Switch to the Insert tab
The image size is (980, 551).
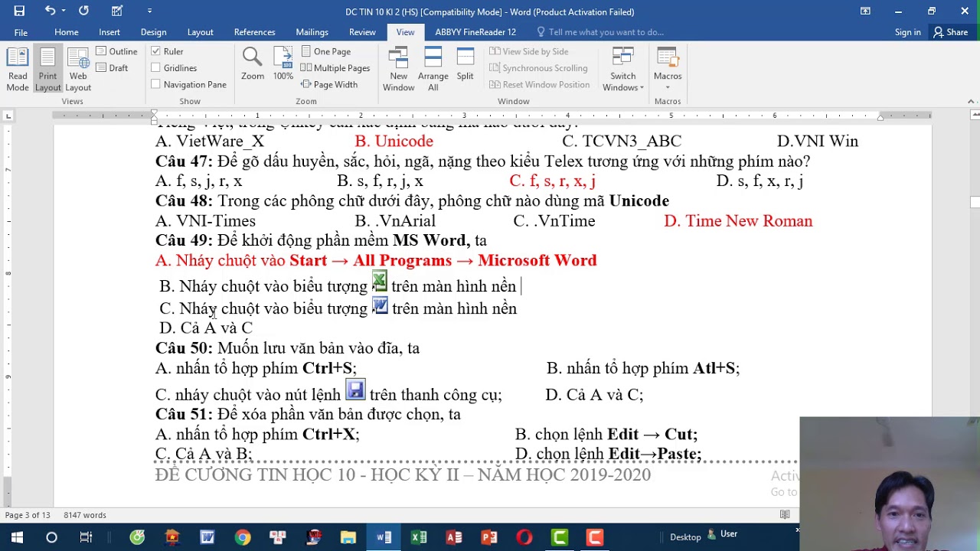click(109, 32)
